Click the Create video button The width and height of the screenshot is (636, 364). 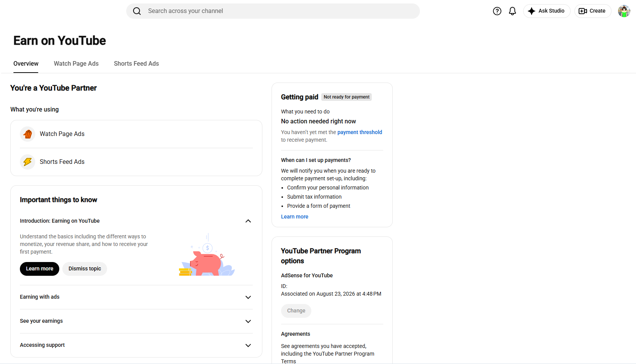[x=592, y=11]
